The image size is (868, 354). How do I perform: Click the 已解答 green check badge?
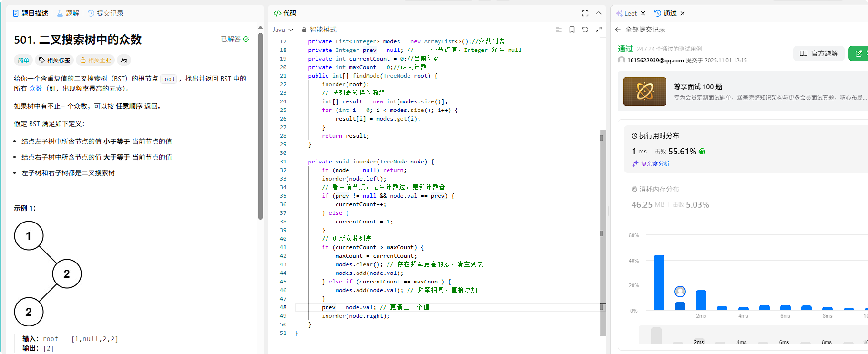point(235,39)
